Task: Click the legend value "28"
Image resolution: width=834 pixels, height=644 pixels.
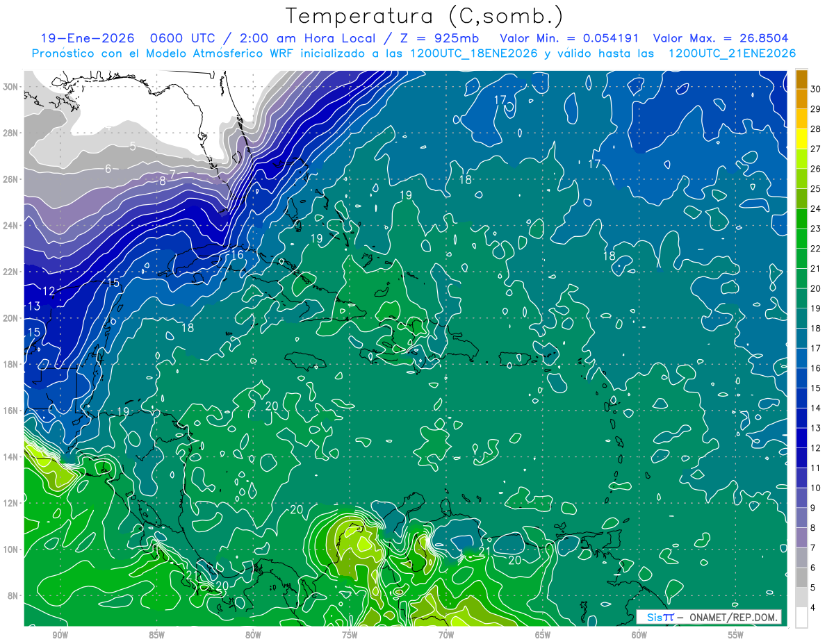Action: point(816,129)
